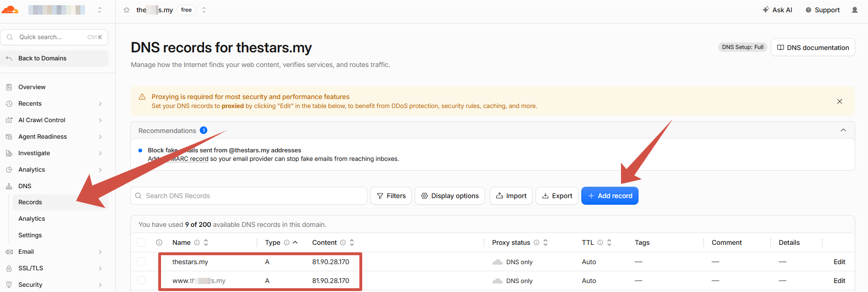Select the www A record checkbox
Image resolution: width=868 pixels, height=292 pixels.
click(x=141, y=280)
